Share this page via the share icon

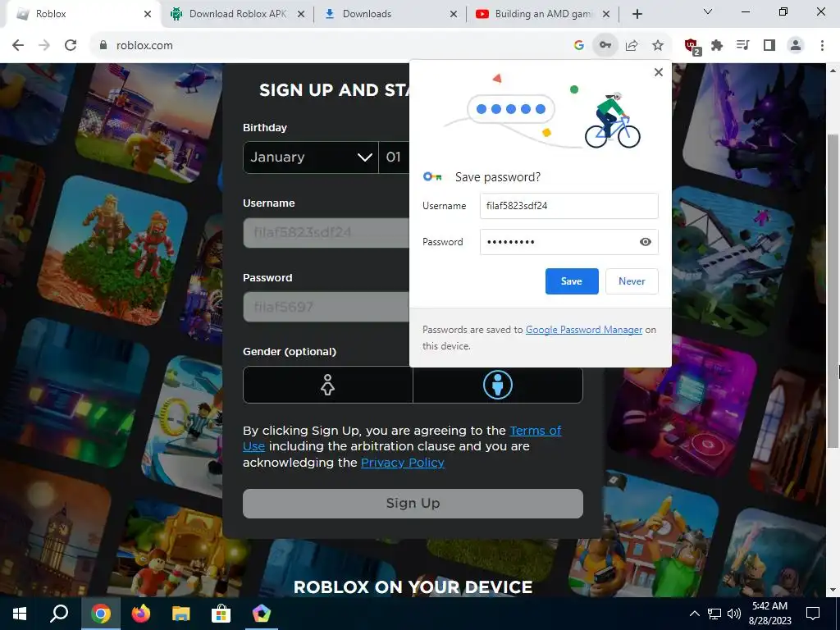pos(632,46)
